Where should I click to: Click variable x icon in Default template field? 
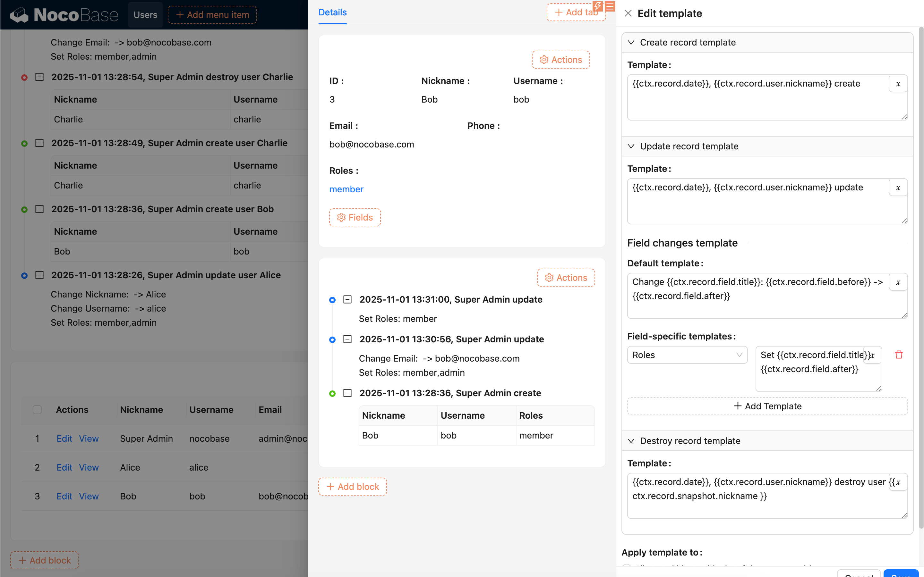coord(898,282)
